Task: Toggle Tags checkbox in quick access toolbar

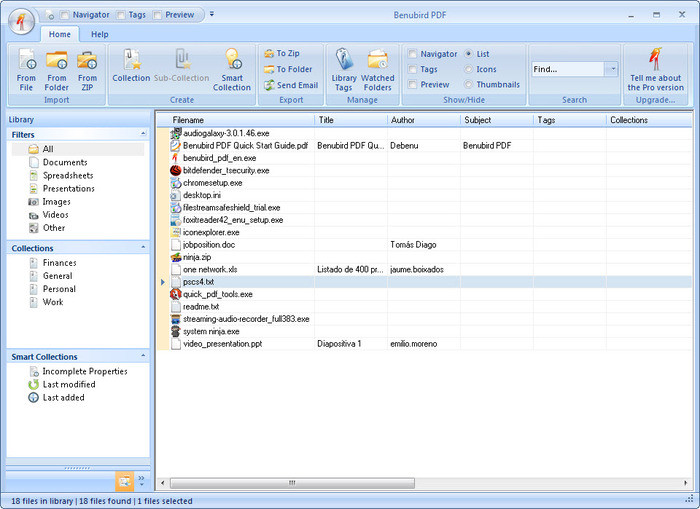Action: pos(121,15)
